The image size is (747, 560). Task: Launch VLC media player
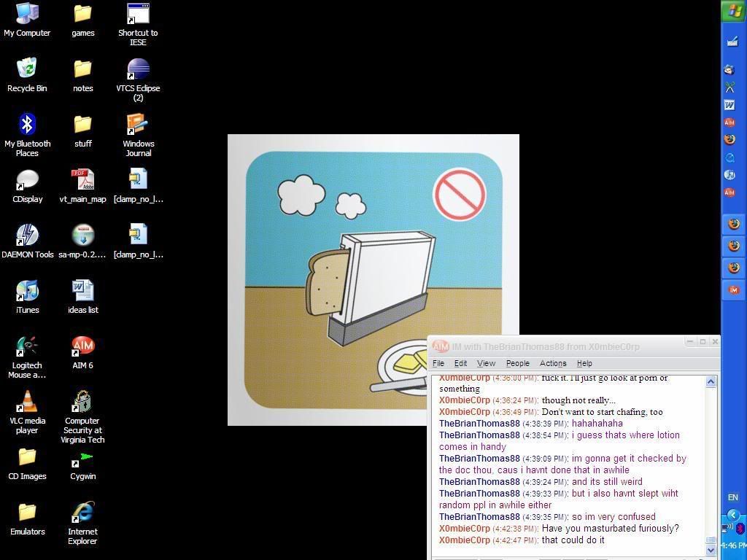[x=27, y=413]
